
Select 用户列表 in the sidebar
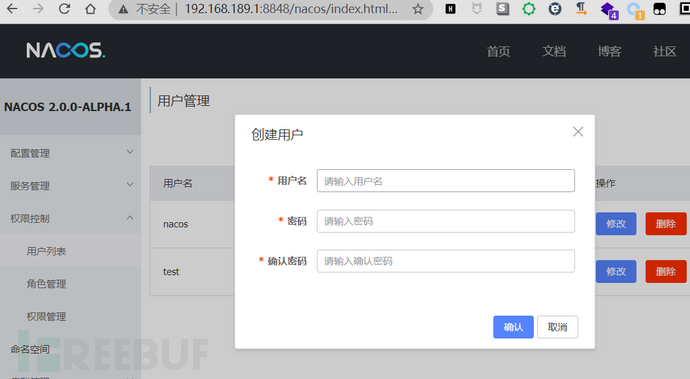click(70, 250)
